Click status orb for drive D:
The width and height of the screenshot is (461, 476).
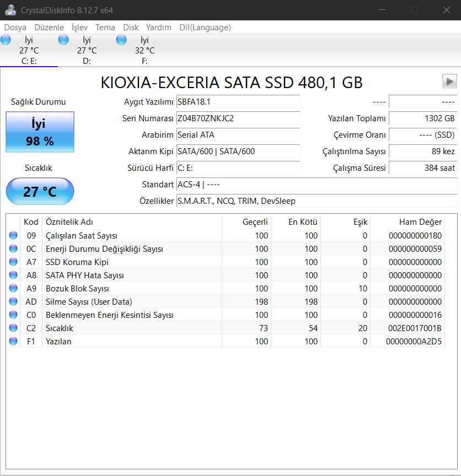(63, 40)
